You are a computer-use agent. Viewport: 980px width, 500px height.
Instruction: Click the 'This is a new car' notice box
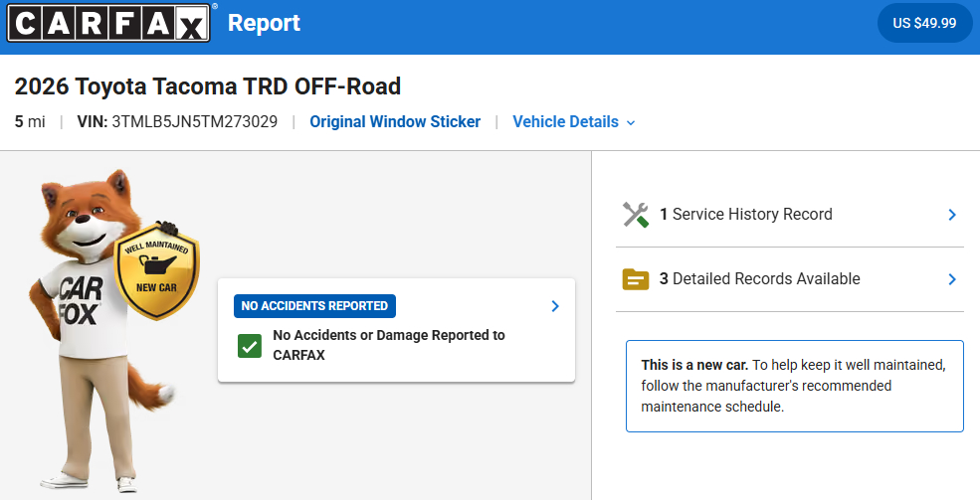coord(794,386)
